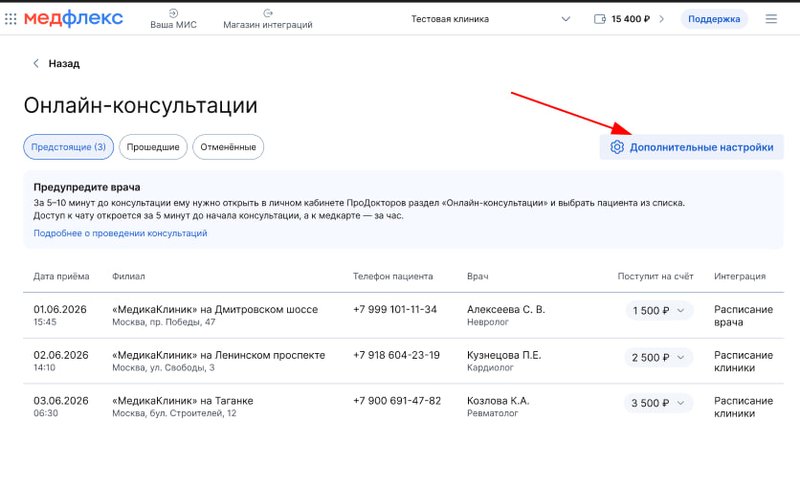Click the 15 400 ₽ balance amount
The height and width of the screenshot is (486, 800).
(x=631, y=19)
